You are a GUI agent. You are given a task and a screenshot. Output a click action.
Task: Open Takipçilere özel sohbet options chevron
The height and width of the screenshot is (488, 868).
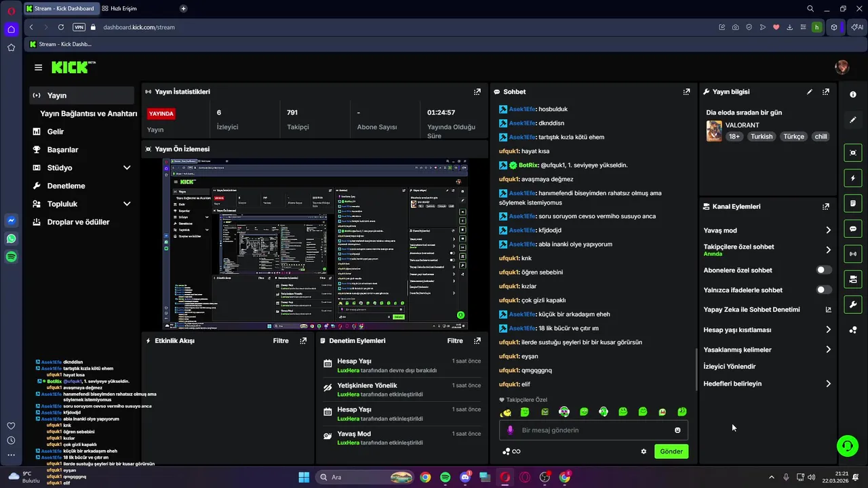828,250
